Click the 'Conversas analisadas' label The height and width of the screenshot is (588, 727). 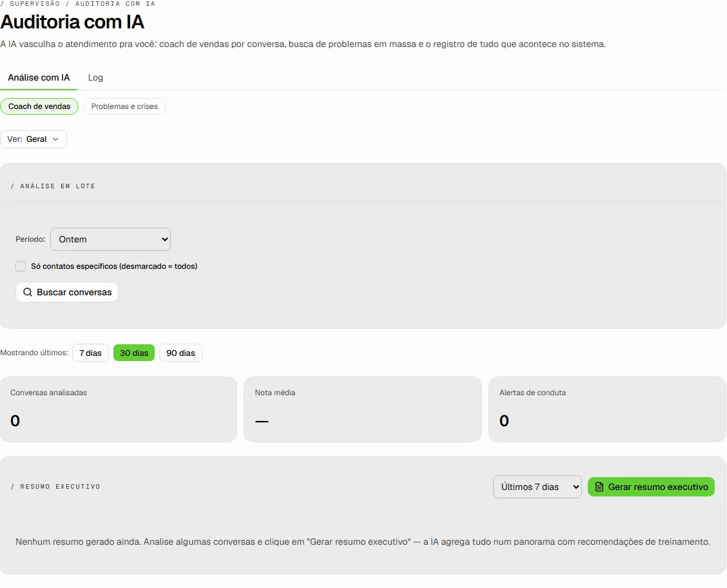coord(49,392)
